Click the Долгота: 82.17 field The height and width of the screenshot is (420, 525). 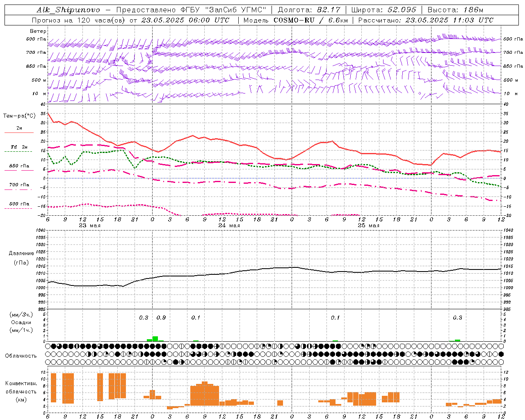[x=309, y=10]
